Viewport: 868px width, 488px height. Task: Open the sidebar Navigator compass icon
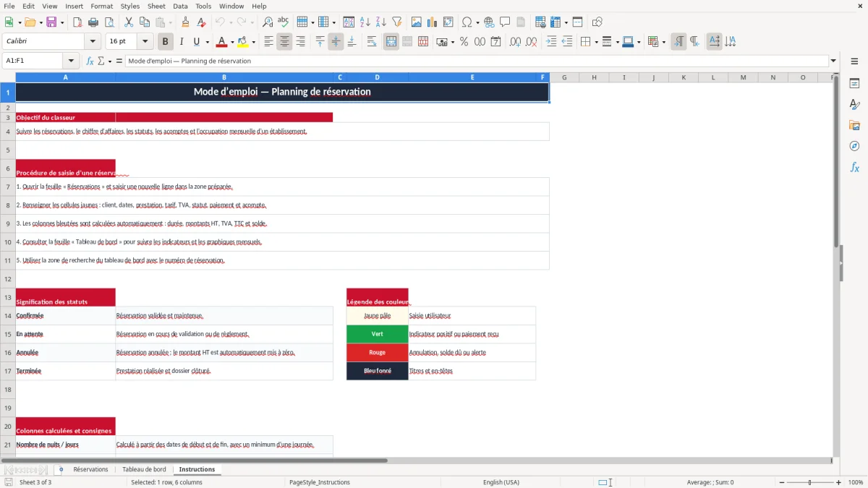(x=854, y=146)
